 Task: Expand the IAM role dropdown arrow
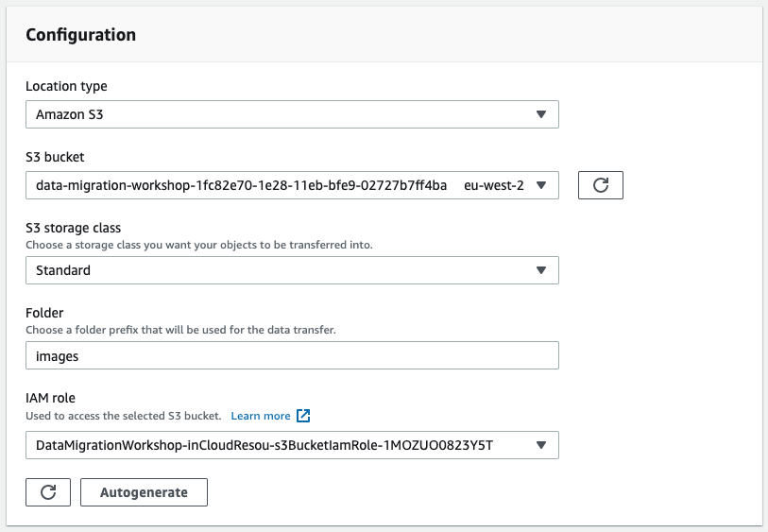[540, 445]
